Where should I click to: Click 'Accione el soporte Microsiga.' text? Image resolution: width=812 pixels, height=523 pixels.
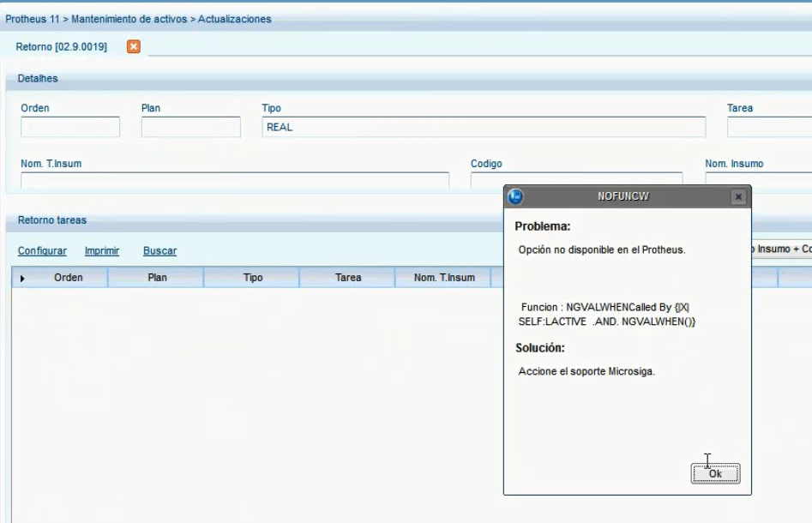coord(586,371)
